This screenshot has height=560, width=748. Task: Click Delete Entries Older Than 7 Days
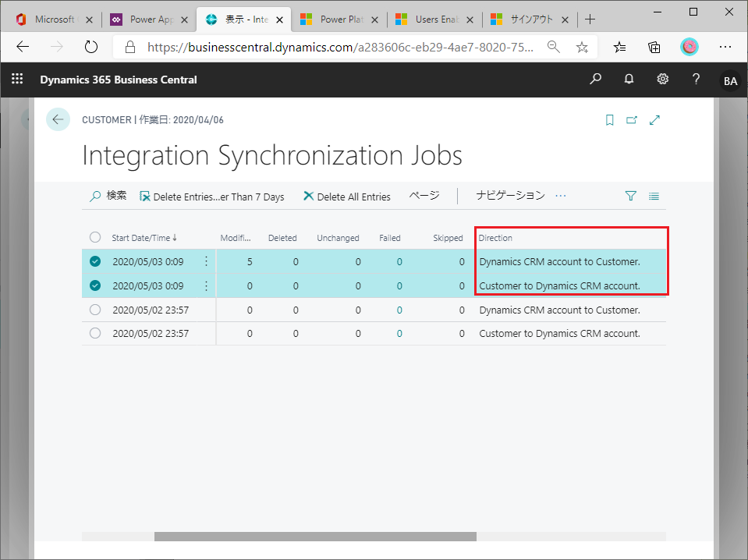coord(211,197)
